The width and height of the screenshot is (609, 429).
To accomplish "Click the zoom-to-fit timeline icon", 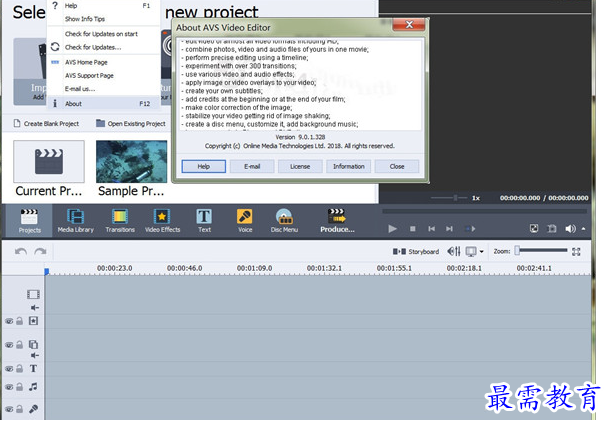I will [576, 252].
